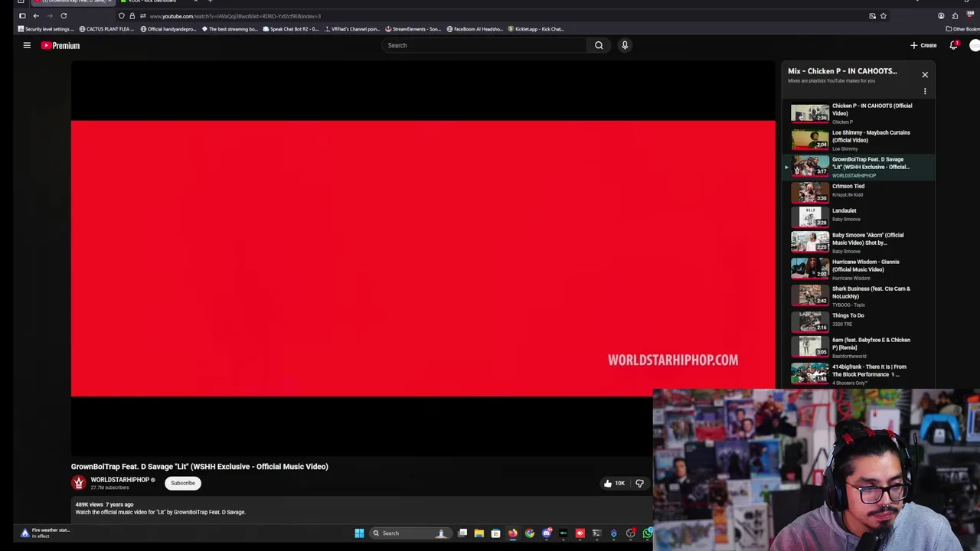Reload the page with the refresh icon

[x=64, y=15]
